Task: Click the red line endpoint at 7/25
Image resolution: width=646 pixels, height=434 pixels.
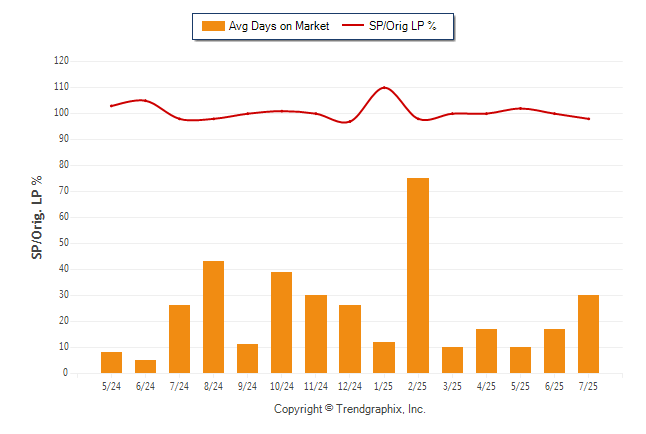Action: [589, 119]
